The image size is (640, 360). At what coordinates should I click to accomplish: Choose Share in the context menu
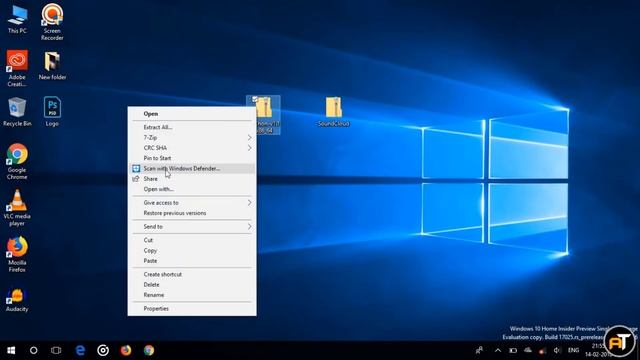192,179
